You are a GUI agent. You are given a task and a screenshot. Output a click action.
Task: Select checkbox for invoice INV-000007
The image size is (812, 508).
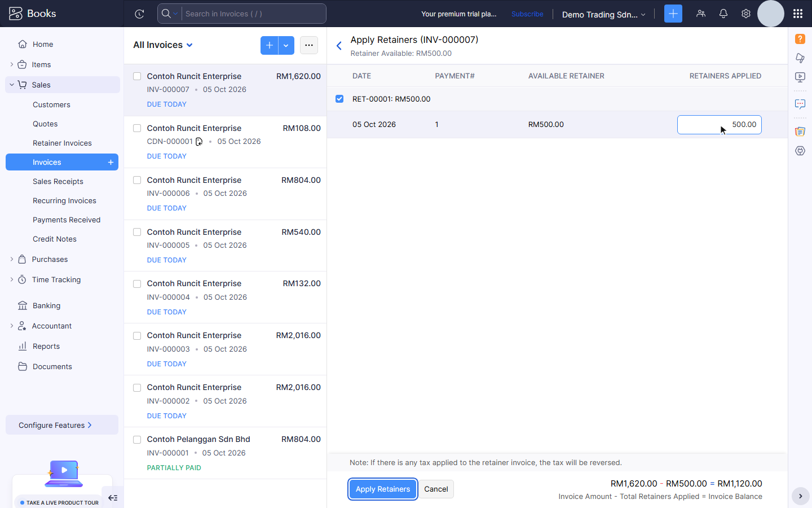(137, 76)
